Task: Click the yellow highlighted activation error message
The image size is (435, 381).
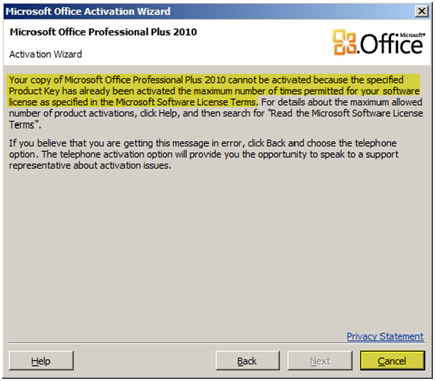Action: coord(214,91)
